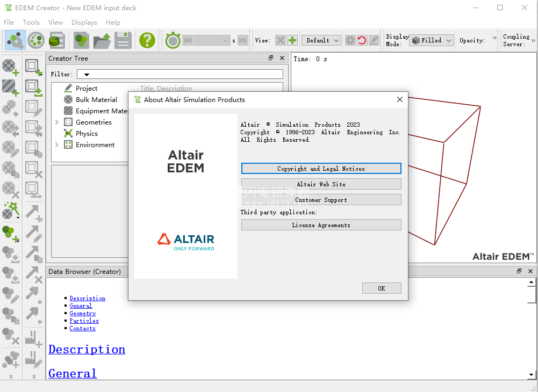538x392 pixels.
Task: Expand hidden Opacity toolbar chevron
Action: pos(494,38)
